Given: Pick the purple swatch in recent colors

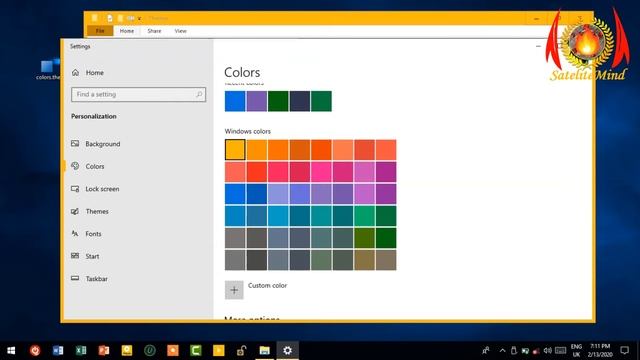Looking at the screenshot, I should tap(257, 101).
